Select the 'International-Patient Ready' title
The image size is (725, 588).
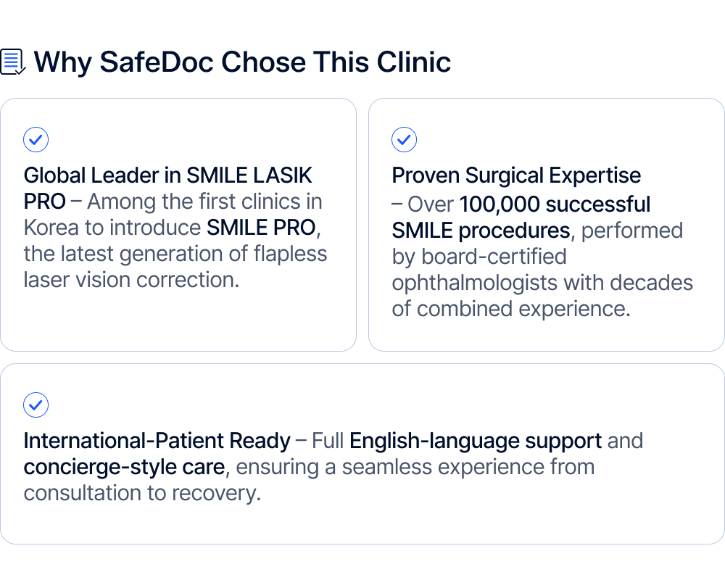pyautogui.click(x=157, y=441)
